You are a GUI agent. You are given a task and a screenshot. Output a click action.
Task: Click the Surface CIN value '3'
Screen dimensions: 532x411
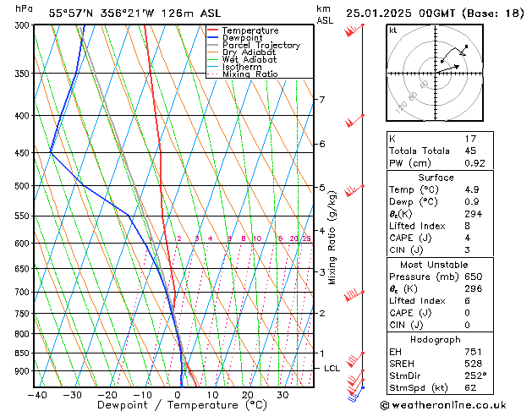click(468, 250)
